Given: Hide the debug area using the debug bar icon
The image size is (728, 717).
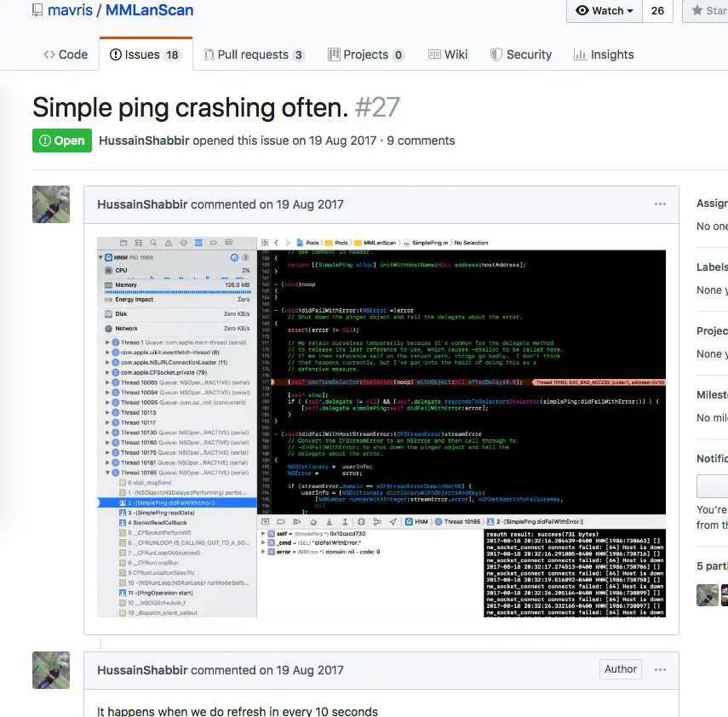Looking at the screenshot, I should click(x=265, y=521).
